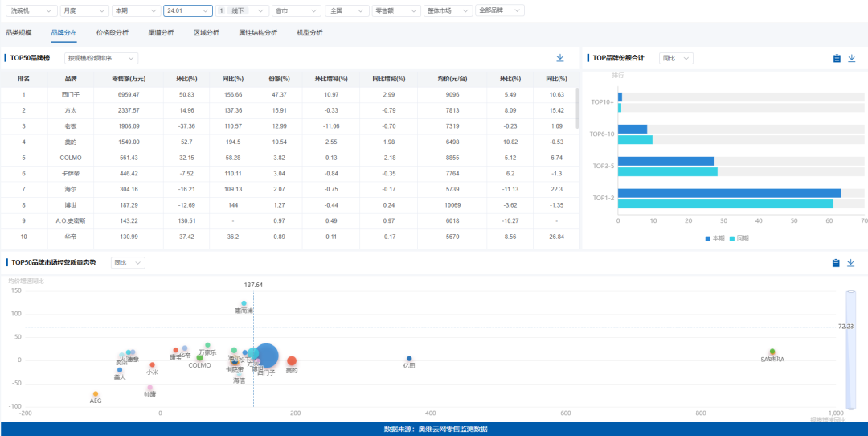Download the TOP品牌份额合计 chart

click(x=851, y=58)
